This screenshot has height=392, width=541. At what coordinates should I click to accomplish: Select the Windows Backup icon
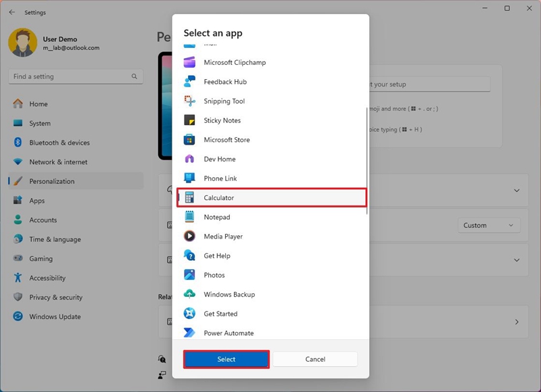coord(189,294)
